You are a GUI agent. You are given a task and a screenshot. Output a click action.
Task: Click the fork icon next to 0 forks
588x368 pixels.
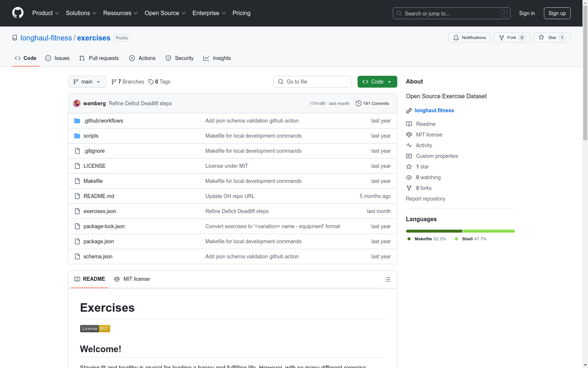pos(409,188)
